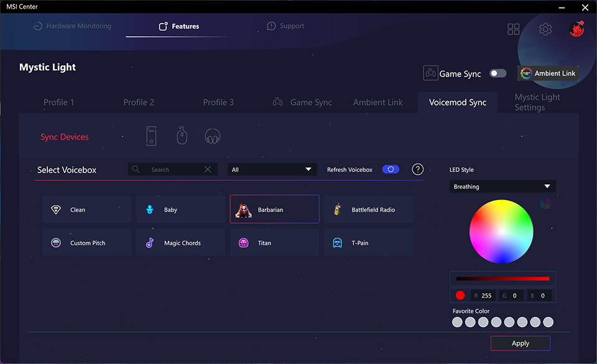This screenshot has height=364, width=597.
Task: Click the small color mode circle near the wheel
Action: 545,204
